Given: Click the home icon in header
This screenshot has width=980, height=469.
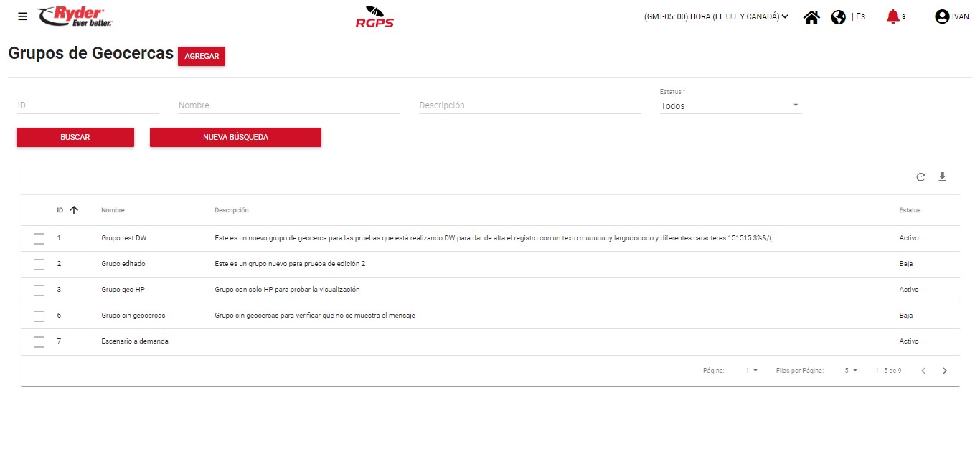Looking at the screenshot, I should point(811,17).
